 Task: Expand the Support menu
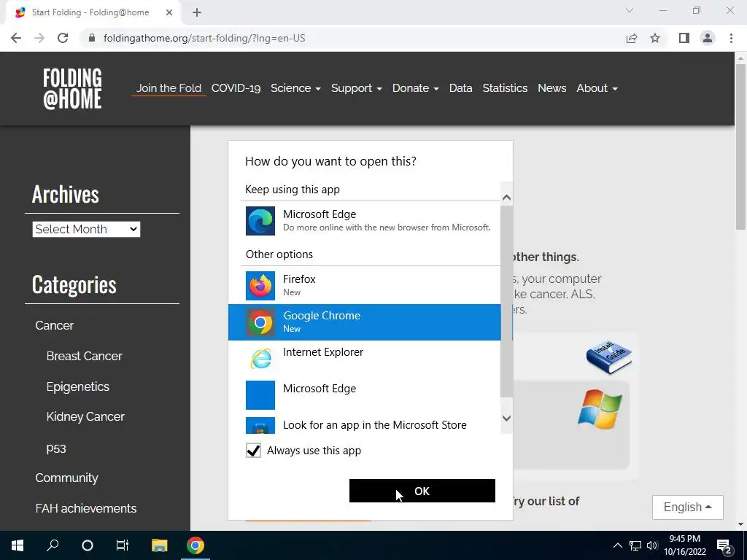356,88
